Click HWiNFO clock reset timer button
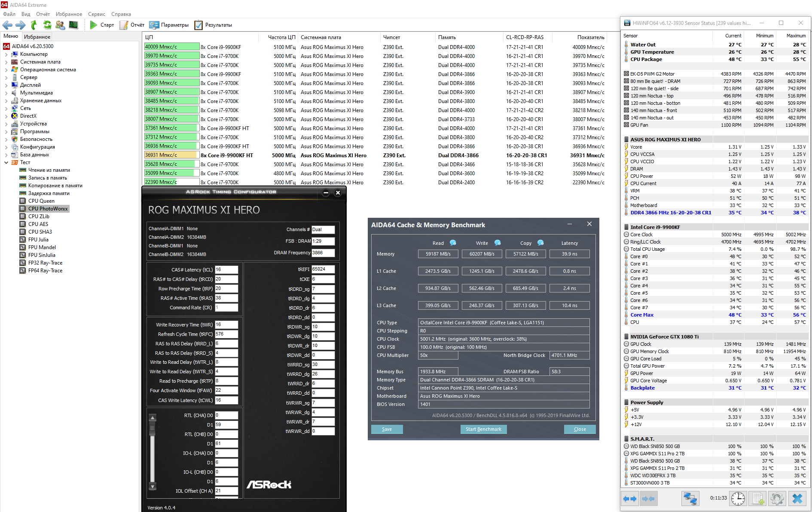The height and width of the screenshot is (512, 812). tap(738, 499)
